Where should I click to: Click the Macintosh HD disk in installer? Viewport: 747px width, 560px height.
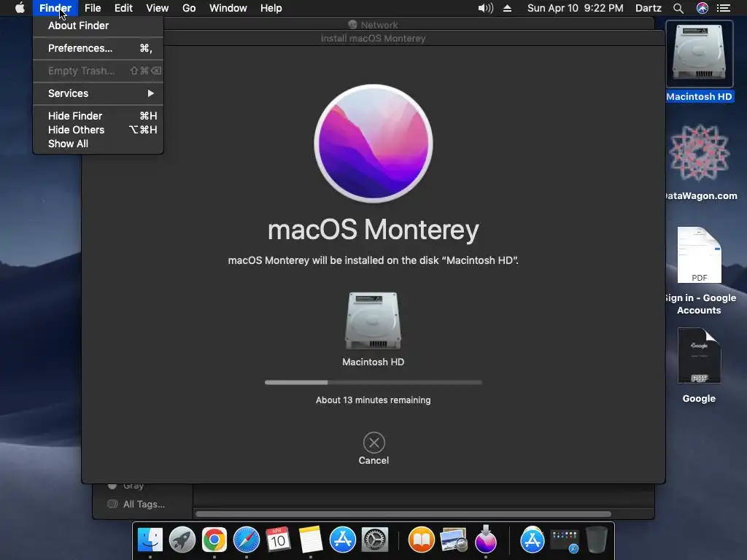(x=373, y=321)
